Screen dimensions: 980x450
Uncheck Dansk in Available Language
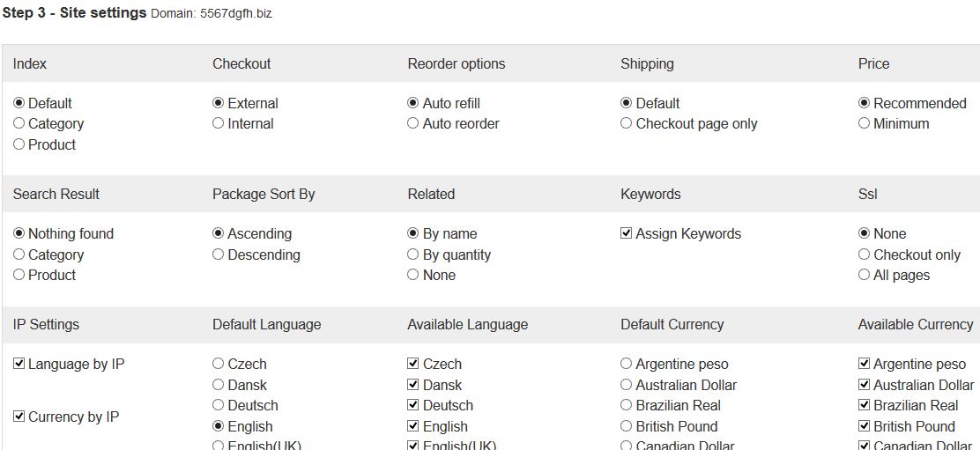coord(412,385)
